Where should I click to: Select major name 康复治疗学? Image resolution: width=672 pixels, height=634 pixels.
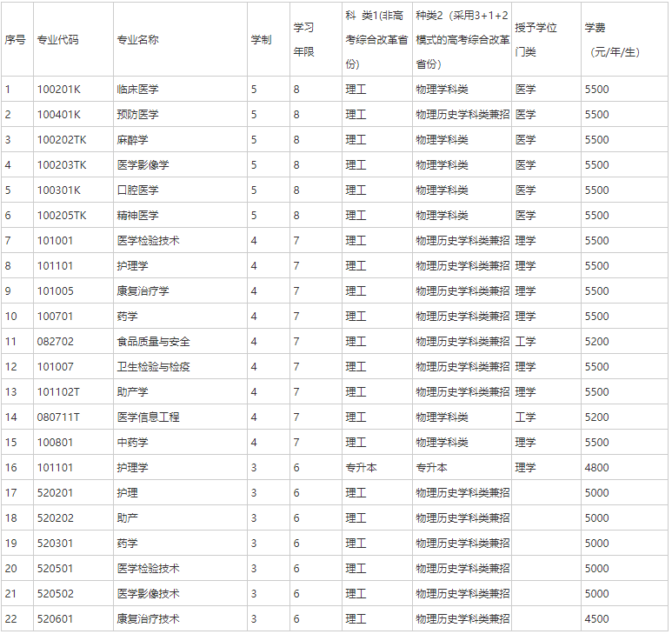point(143,291)
